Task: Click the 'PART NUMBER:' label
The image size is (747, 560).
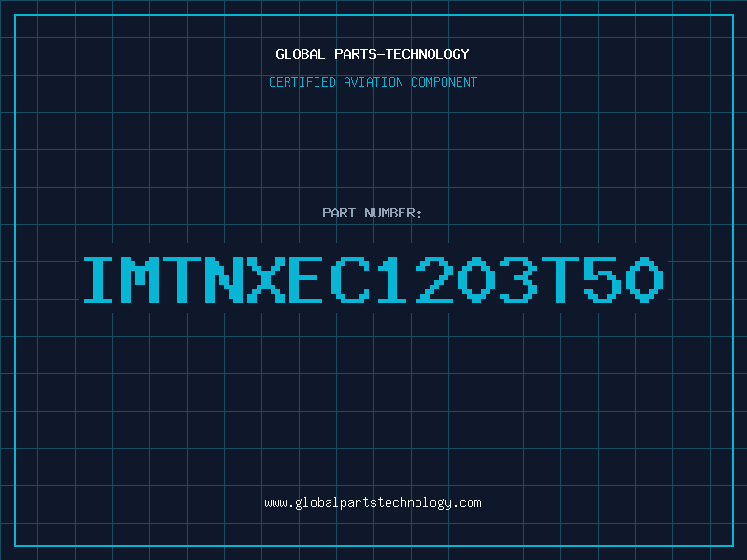Action: point(373,213)
